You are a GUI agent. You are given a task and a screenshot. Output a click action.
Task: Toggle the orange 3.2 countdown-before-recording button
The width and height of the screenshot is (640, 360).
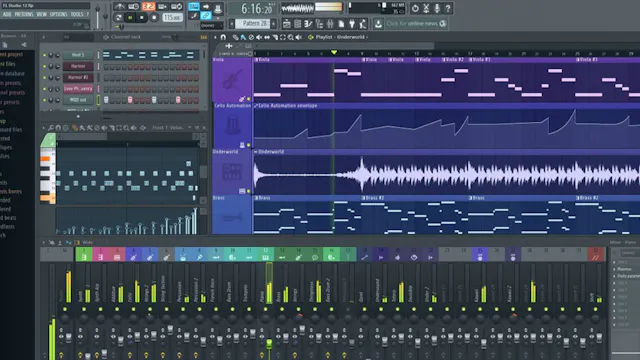click(148, 7)
